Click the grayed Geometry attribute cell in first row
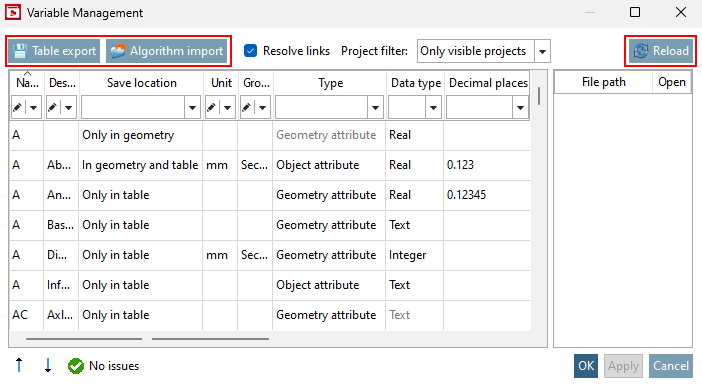 [x=329, y=135]
